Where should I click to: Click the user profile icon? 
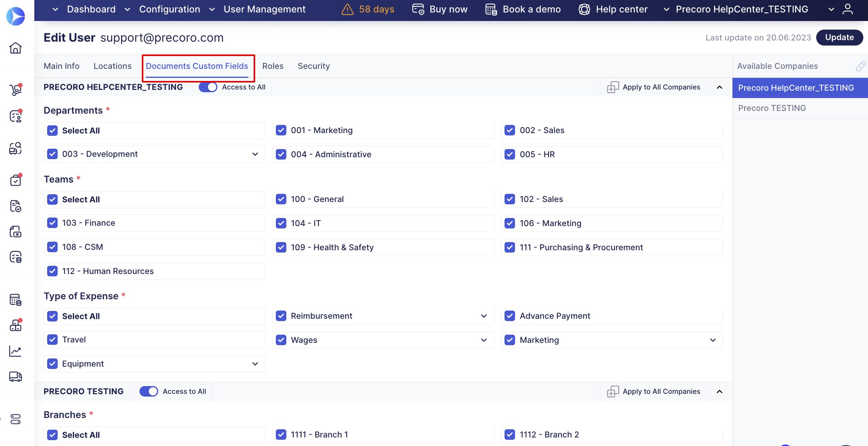pos(848,9)
